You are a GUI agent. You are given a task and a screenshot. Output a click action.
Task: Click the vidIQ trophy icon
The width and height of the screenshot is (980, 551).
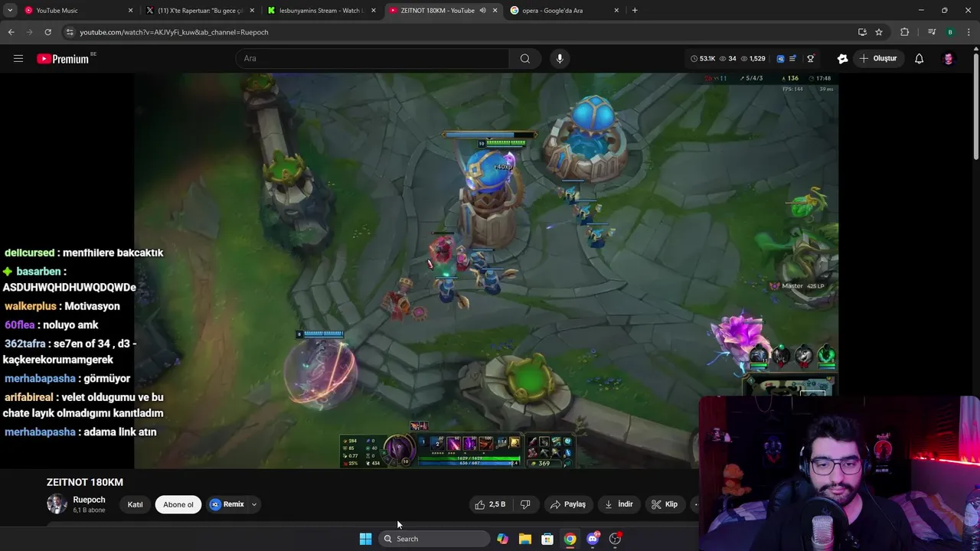[x=810, y=58]
